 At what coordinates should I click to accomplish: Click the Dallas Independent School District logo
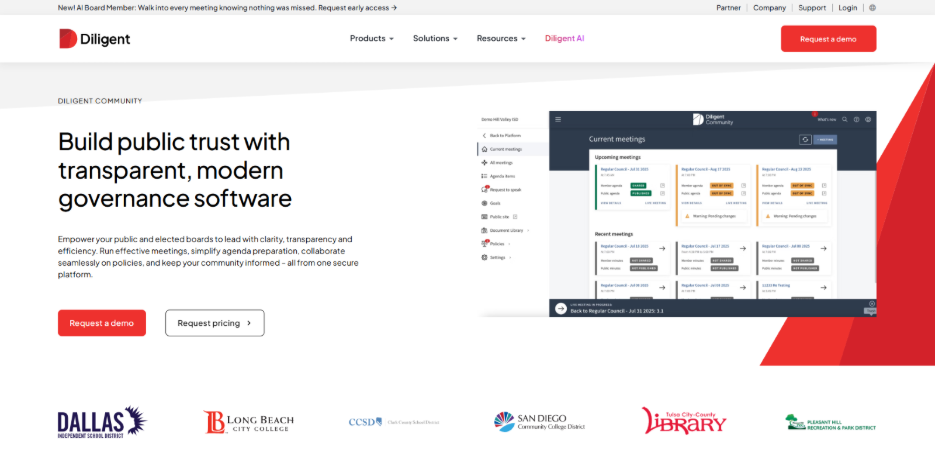coord(102,423)
